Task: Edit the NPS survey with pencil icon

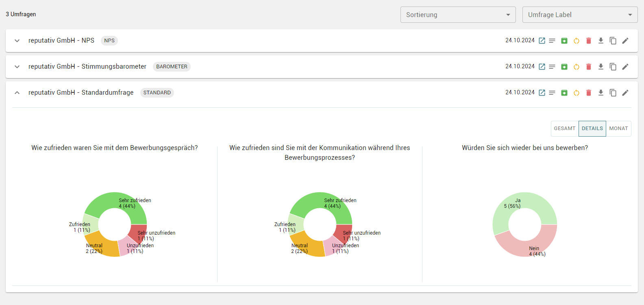Action: pos(625,41)
